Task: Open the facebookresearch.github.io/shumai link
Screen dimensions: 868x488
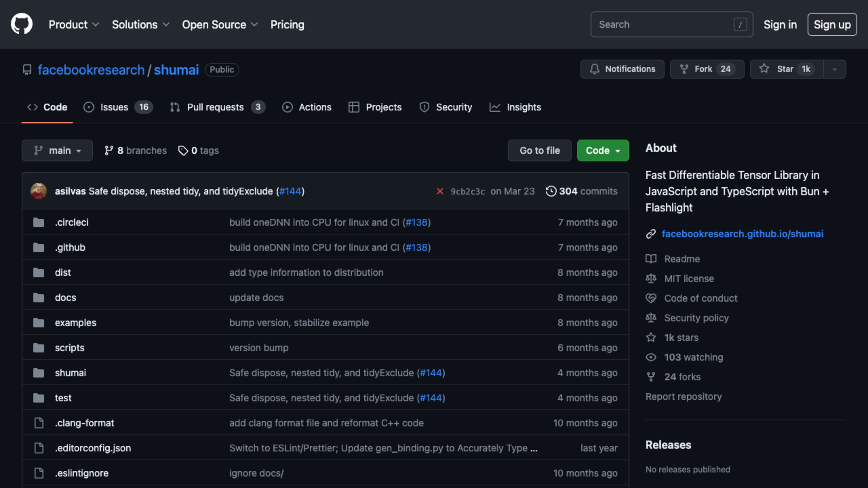Action: click(x=742, y=234)
